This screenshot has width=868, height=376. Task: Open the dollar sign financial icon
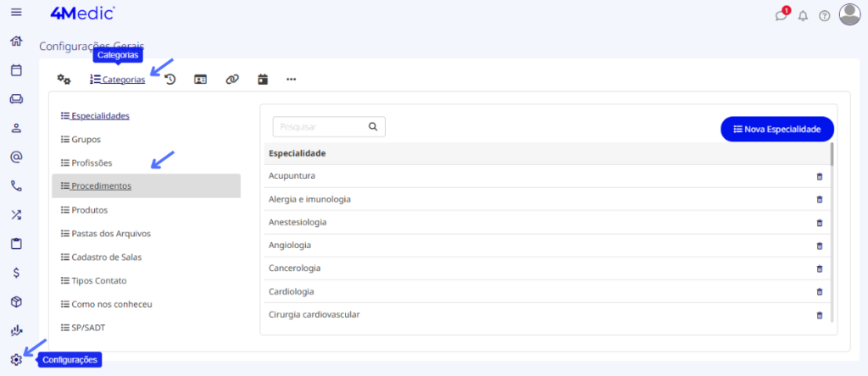17,272
